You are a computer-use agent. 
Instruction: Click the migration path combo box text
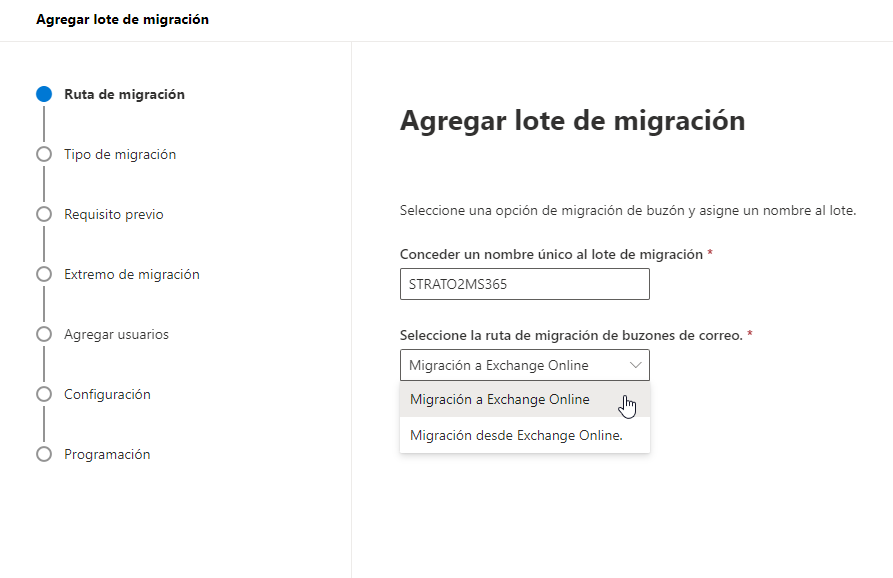[x=498, y=365]
